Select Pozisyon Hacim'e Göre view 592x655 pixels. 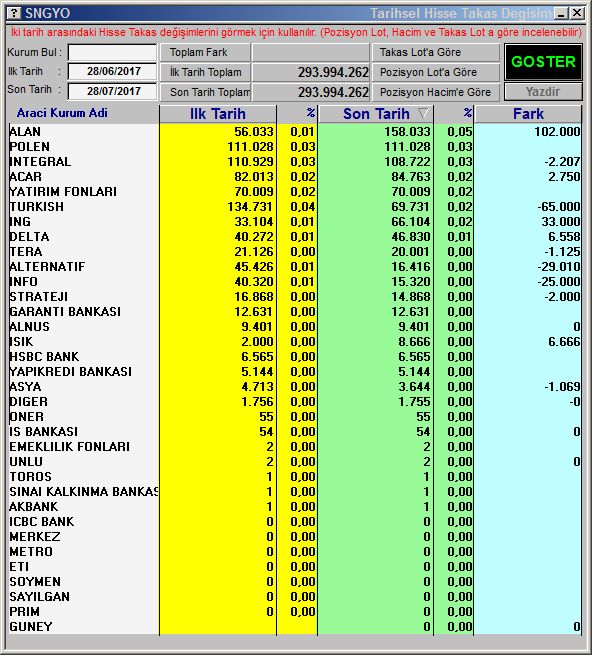[x=436, y=92]
